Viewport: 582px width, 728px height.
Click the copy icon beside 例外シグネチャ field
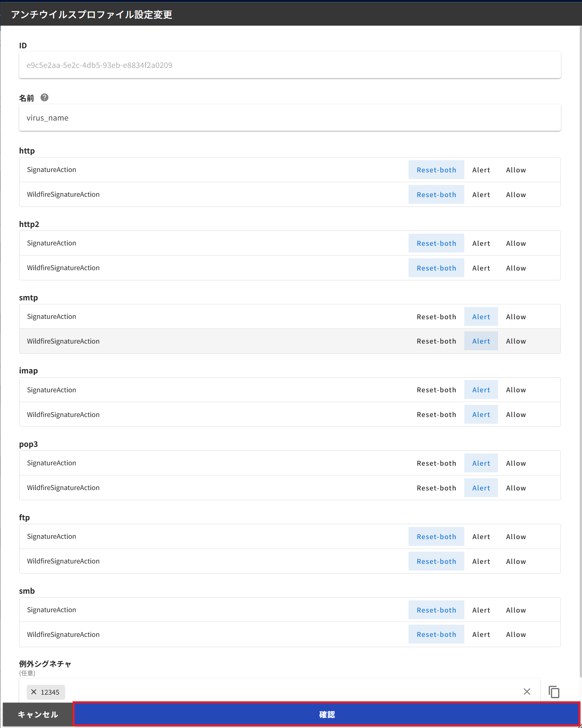point(554,691)
